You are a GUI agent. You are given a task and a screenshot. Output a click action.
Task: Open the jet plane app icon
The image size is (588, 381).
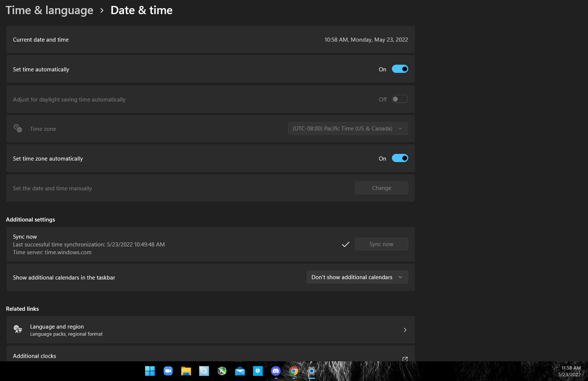tap(222, 371)
